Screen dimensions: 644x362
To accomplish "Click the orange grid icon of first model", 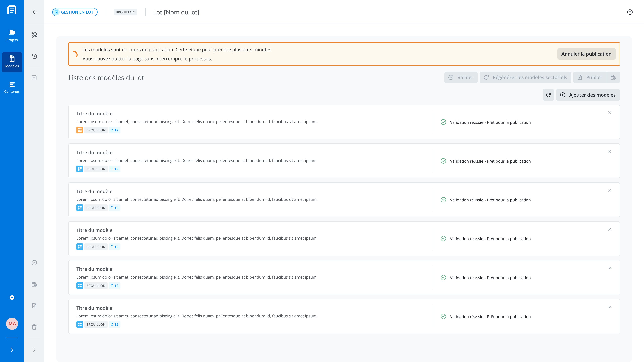I will pyautogui.click(x=80, y=130).
